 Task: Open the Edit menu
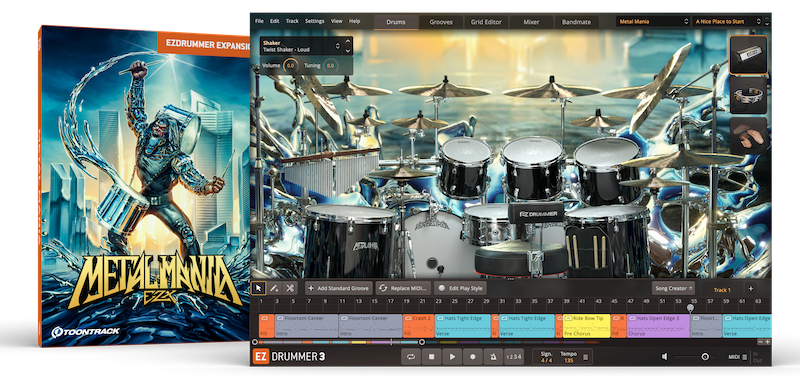coord(274,21)
